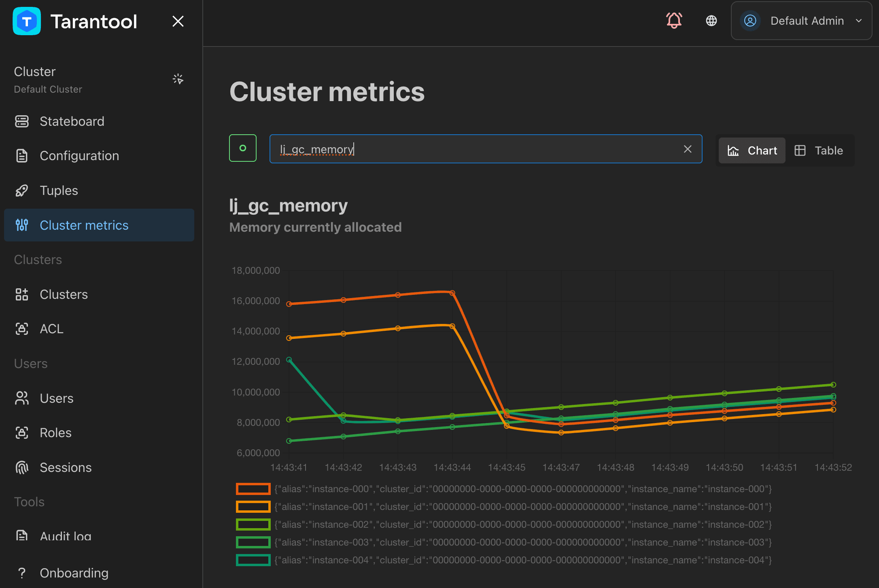Click the Clusters grid-plus icon

pyautogui.click(x=22, y=294)
